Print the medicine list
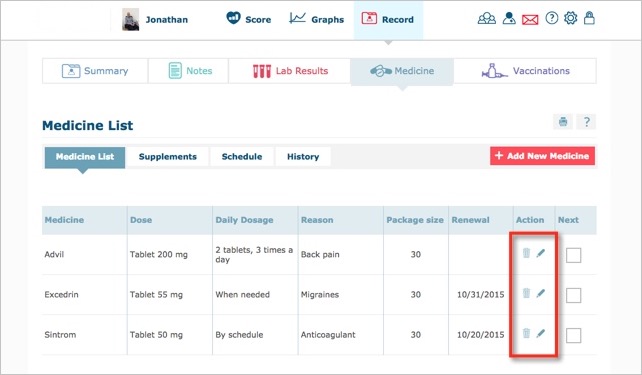This screenshot has width=642, height=375. pos(563,122)
